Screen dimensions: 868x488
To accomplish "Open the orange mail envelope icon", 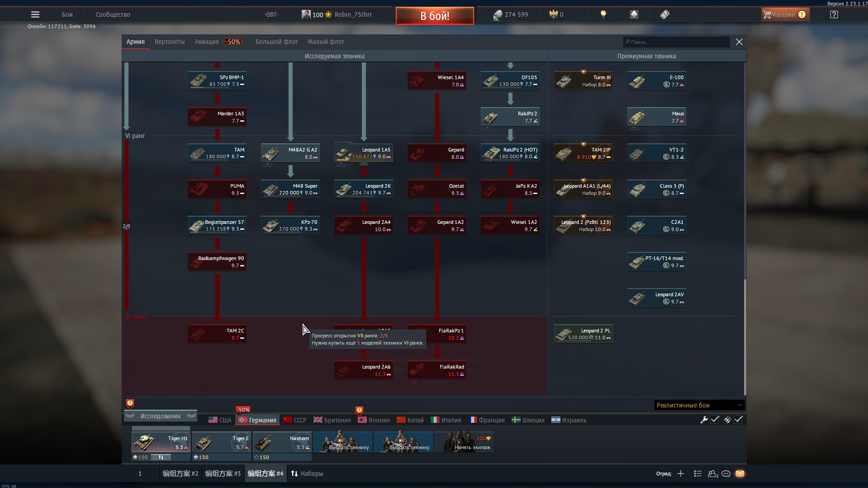I will (x=740, y=474).
